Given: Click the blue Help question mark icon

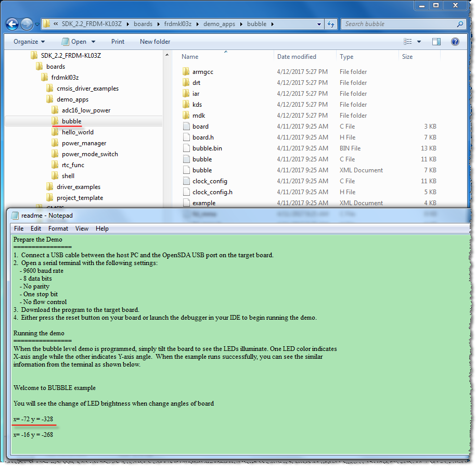Looking at the screenshot, I should point(455,42).
